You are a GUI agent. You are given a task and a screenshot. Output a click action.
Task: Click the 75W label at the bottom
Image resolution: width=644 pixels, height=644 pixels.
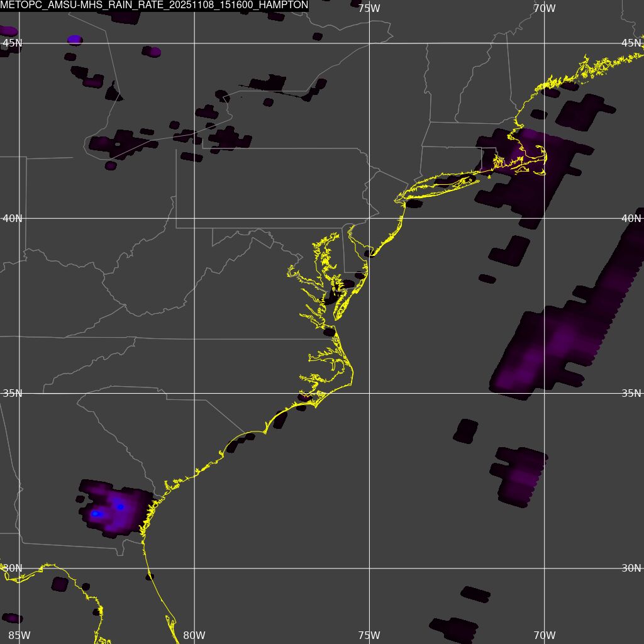(369, 635)
